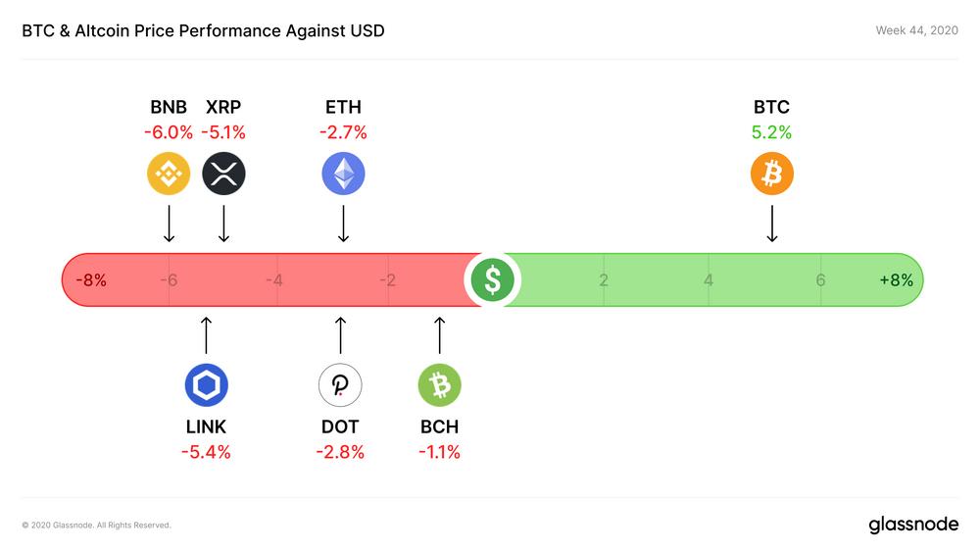The width and height of the screenshot is (980, 552).
Task: Click the Binance BNB coin icon
Action: [169, 175]
